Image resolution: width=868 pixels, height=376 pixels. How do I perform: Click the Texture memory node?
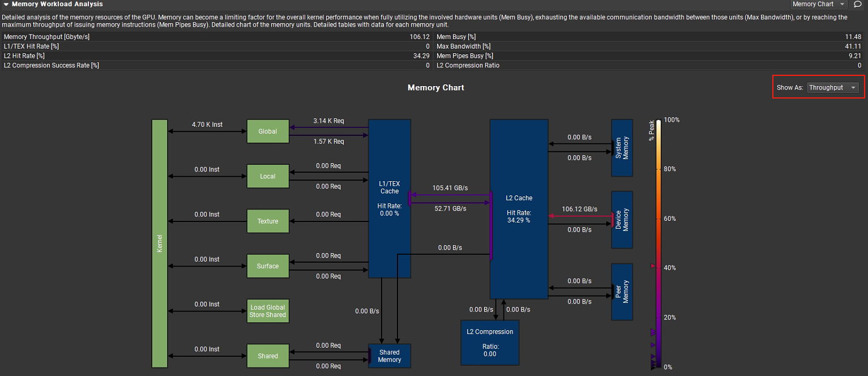click(x=268, y=221)
